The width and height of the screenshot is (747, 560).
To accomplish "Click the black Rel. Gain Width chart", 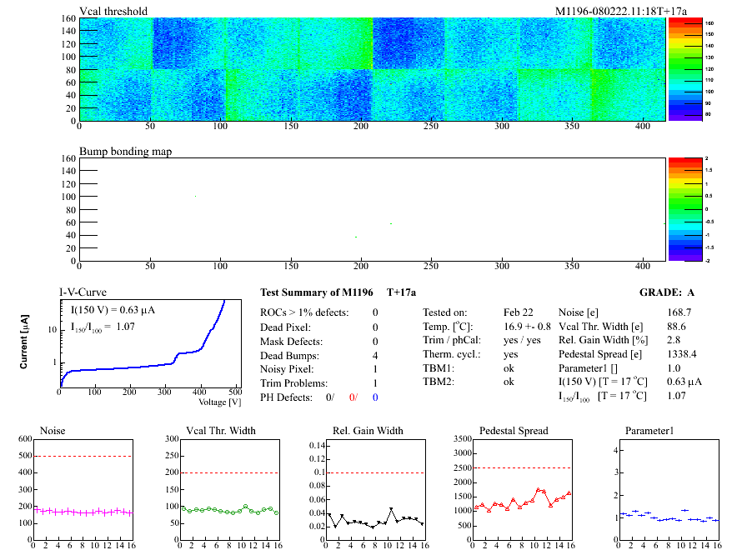I will (x=375, y=489).
